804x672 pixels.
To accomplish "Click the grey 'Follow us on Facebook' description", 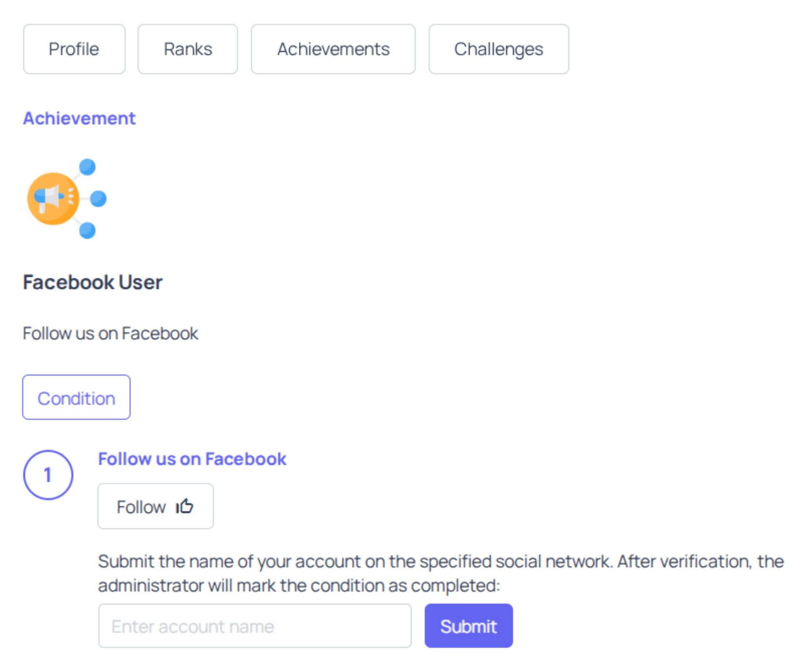I will click(110, 333).
